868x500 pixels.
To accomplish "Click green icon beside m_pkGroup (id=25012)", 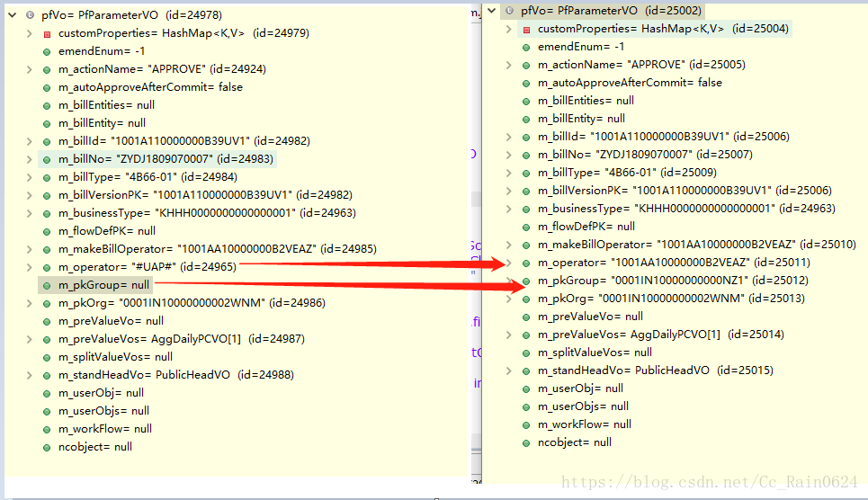I will tap(526, 281).
